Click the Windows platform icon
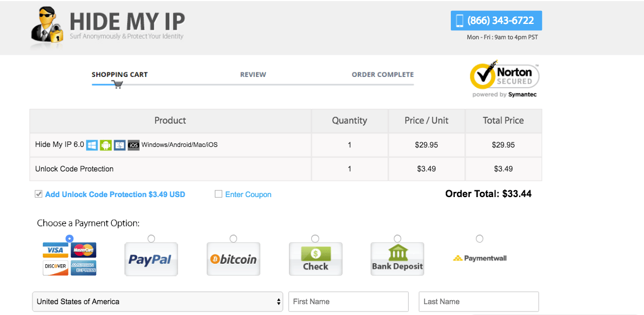Viewport: 644px width, 315px height. [92, 145]
